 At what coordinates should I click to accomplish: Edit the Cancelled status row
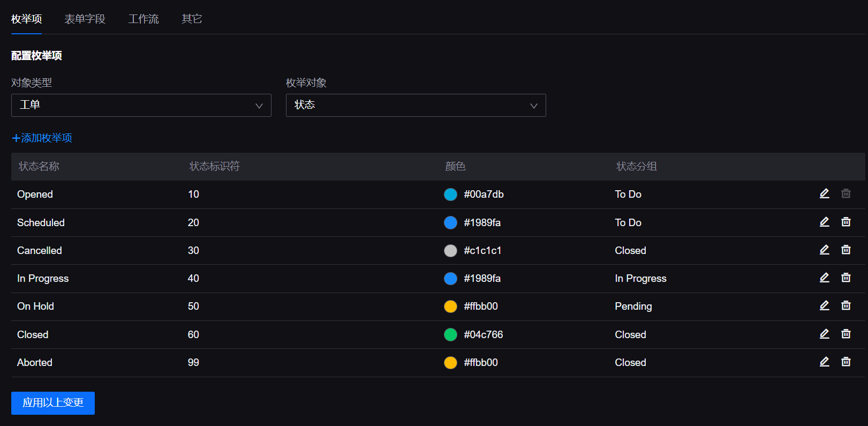(824, 250)
